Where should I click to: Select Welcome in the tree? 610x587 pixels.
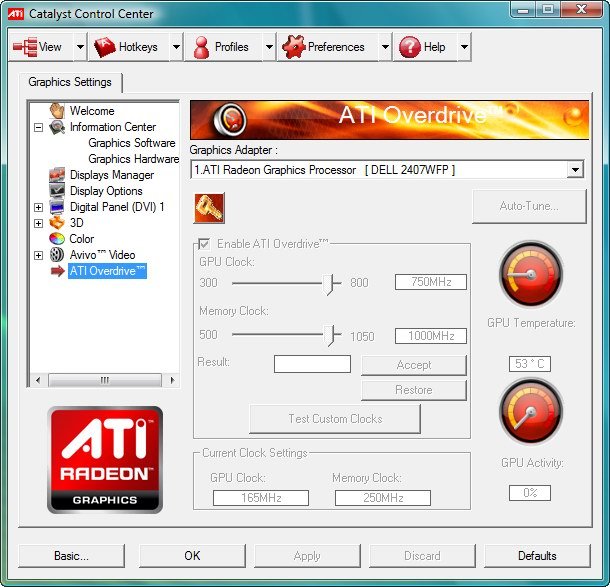click(x=92, y=111)
